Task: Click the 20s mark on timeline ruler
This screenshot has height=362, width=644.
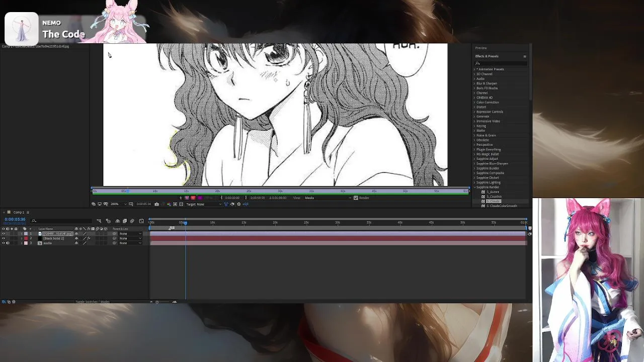Action: (275, 222)
